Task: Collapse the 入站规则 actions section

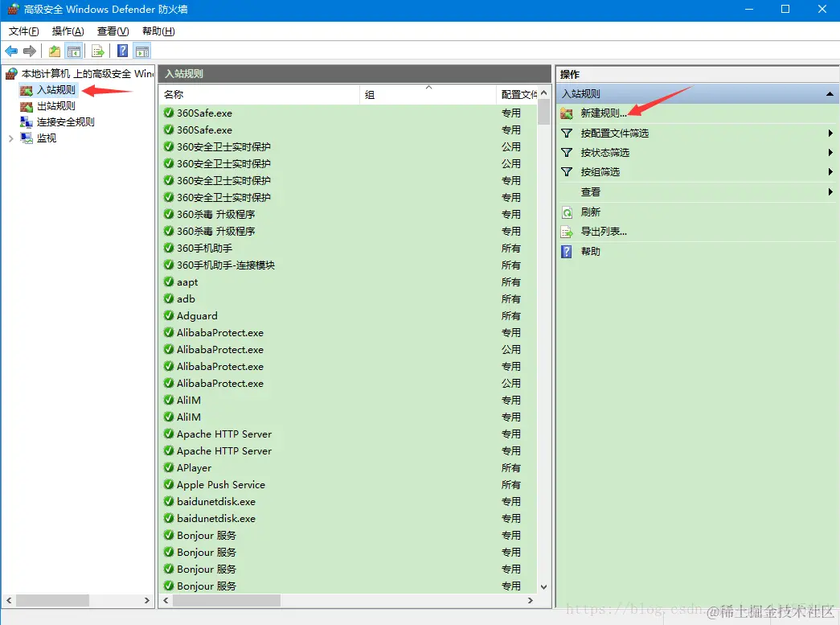Action: pos(830,94)
